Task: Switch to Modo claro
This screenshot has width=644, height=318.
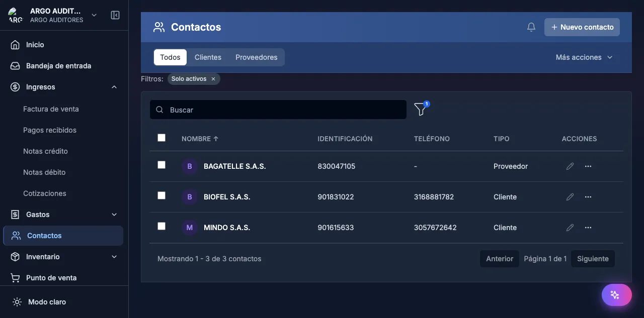Action: tap(47, 301)
